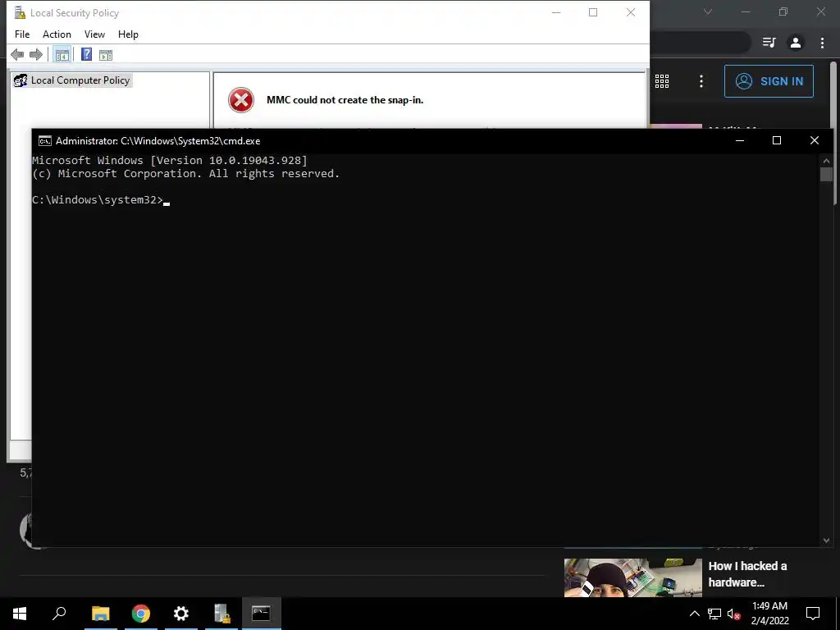Open the Windows Start menu
This screenshot has width=840, height=630.
click(x=20, y=614)
